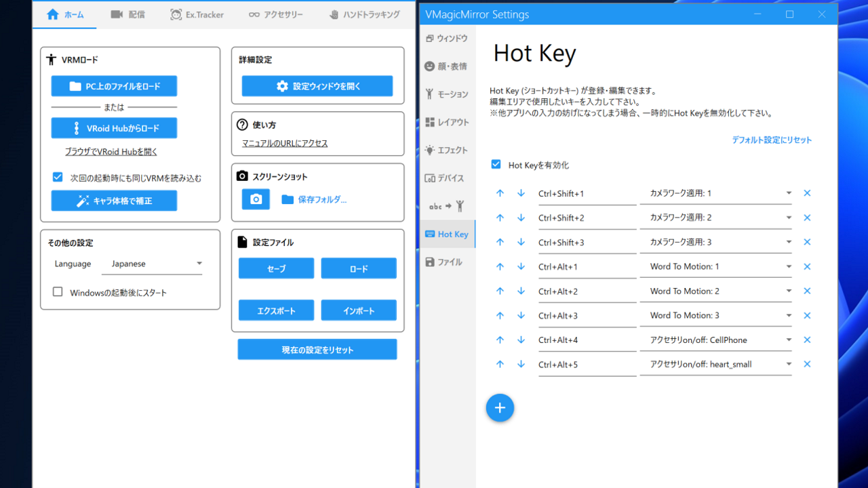The width and height of the screenshot is (868, 488).
Task: Open action dropdown カメラワーク適用: 1
Action: tap(716, 194)
